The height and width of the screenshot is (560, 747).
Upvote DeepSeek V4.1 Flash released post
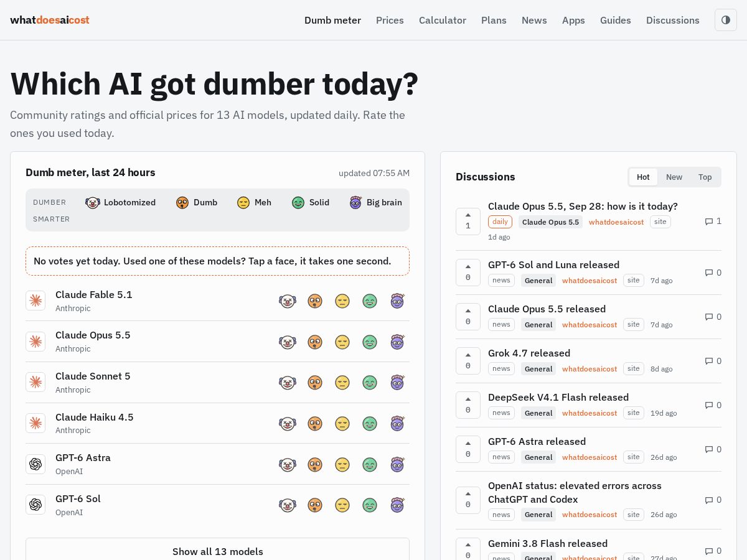(468, 405)
